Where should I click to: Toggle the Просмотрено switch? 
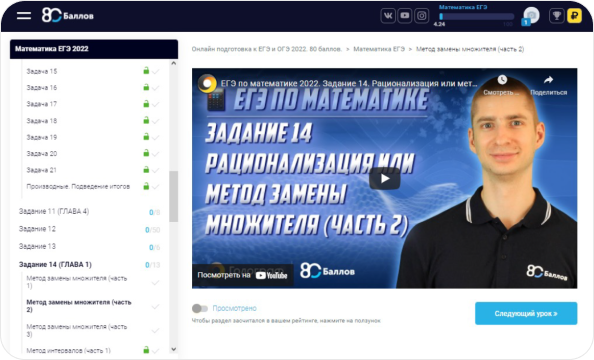[200, 308]
